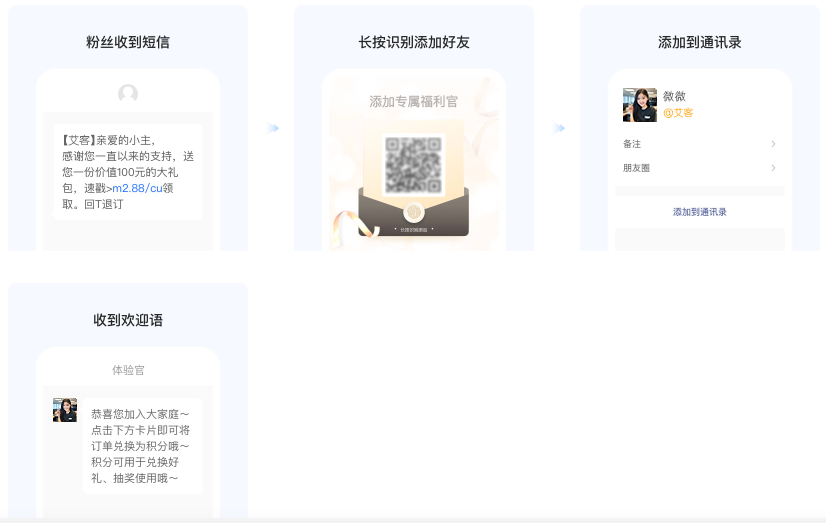Open the m2.88/cu link in the SMS

point(137,188)
